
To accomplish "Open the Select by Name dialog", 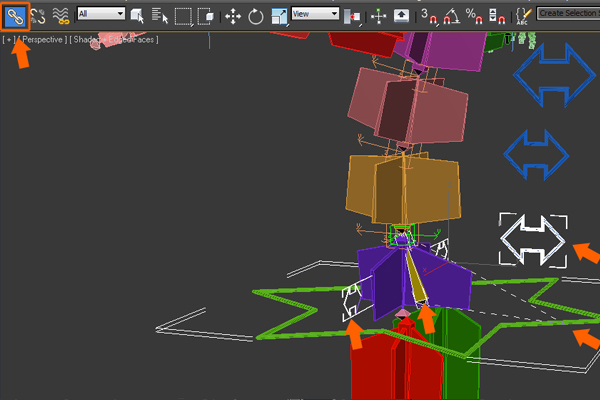I will [x=160, y=16].
